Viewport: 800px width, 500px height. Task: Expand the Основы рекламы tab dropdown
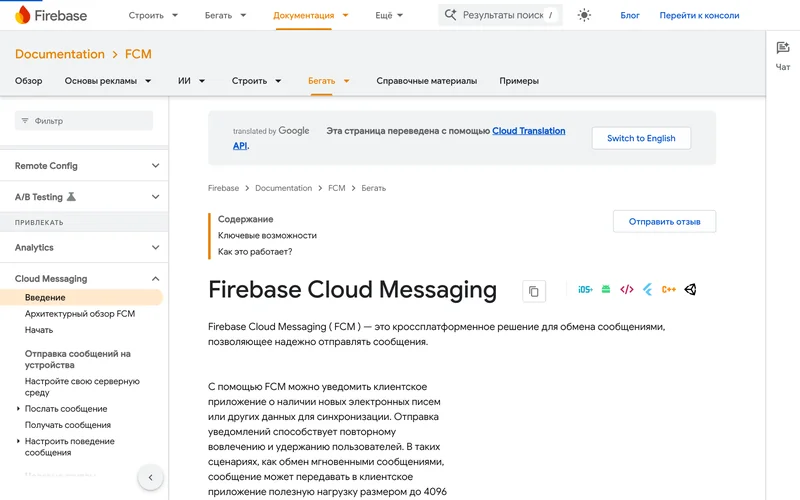click(148, 81)
